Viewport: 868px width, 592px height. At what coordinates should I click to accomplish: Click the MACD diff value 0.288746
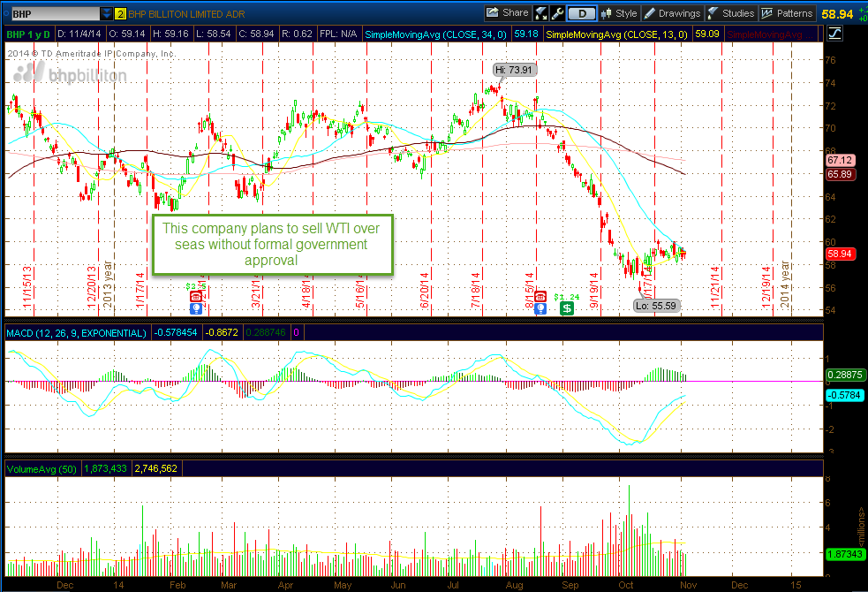pos(266,333)
